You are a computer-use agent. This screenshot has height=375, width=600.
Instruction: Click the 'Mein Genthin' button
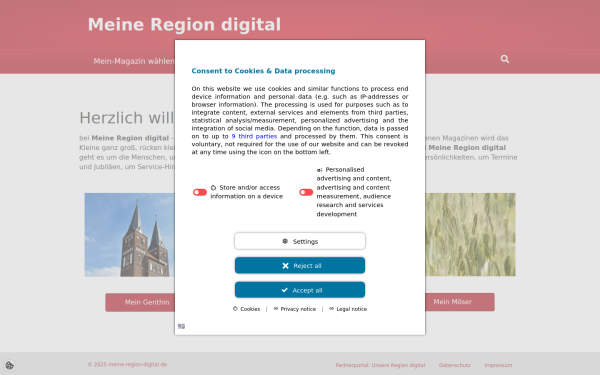coord(140,302)
